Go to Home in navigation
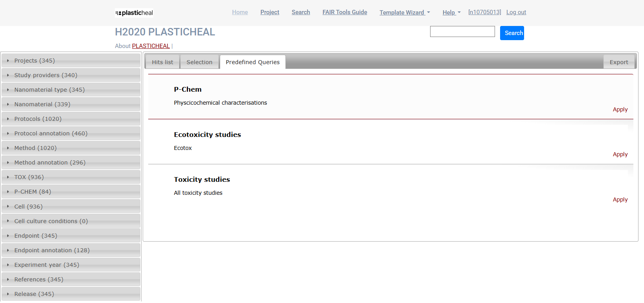Image resolution: width=644 pixels, height=303 pixels. (x=240, y=12)
